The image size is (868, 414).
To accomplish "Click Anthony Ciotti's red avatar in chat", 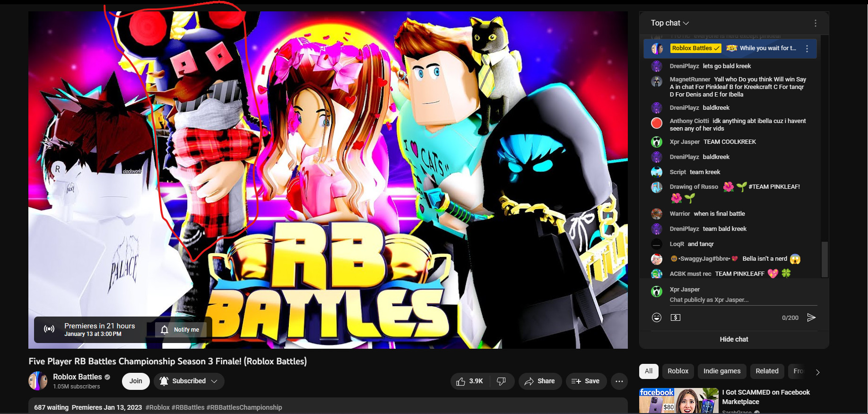I will [x=657, y=123].
